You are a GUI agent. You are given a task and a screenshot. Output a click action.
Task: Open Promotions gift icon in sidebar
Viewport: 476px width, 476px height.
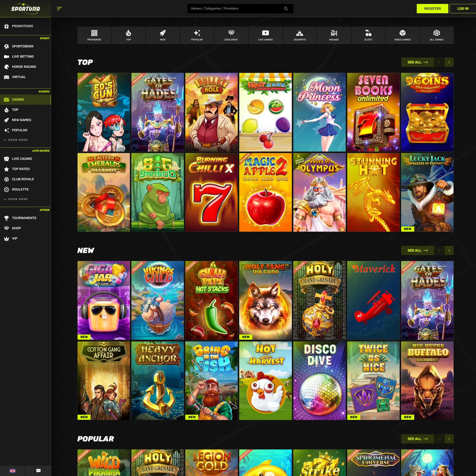click(x=7, y=26)
